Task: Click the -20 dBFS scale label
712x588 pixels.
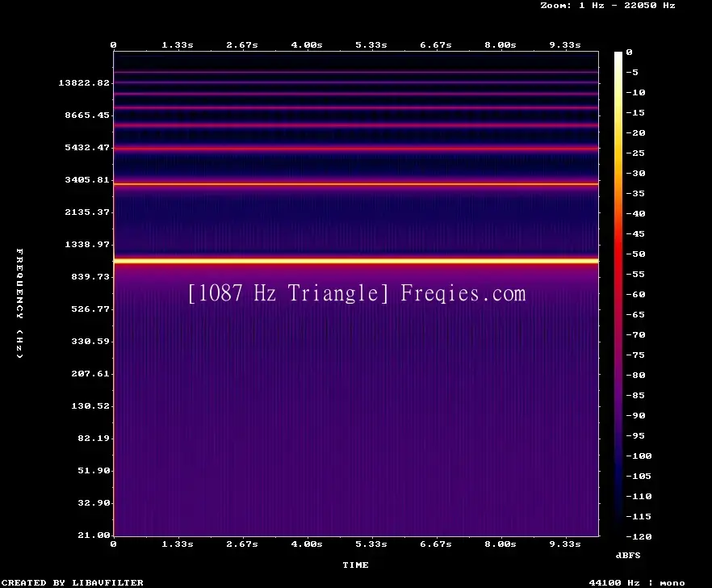Action: pos(635,132)
